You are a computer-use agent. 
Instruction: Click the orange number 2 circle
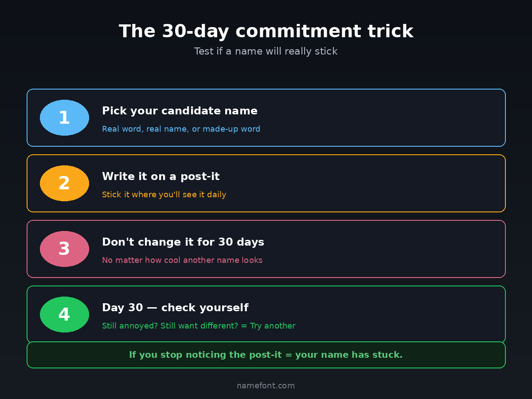tap(64, 183)
